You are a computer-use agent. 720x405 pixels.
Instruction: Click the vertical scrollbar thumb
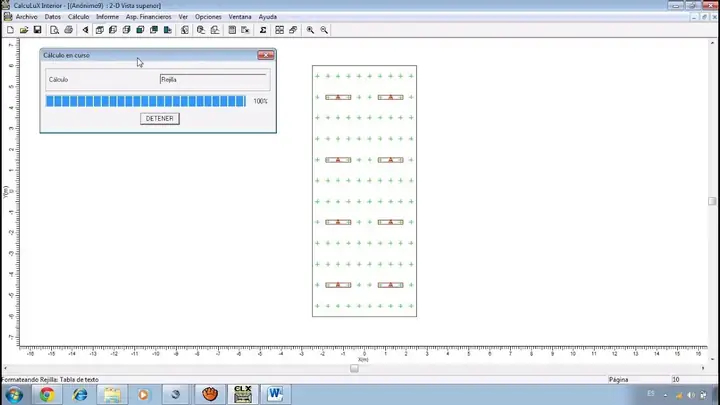(712, 201)
